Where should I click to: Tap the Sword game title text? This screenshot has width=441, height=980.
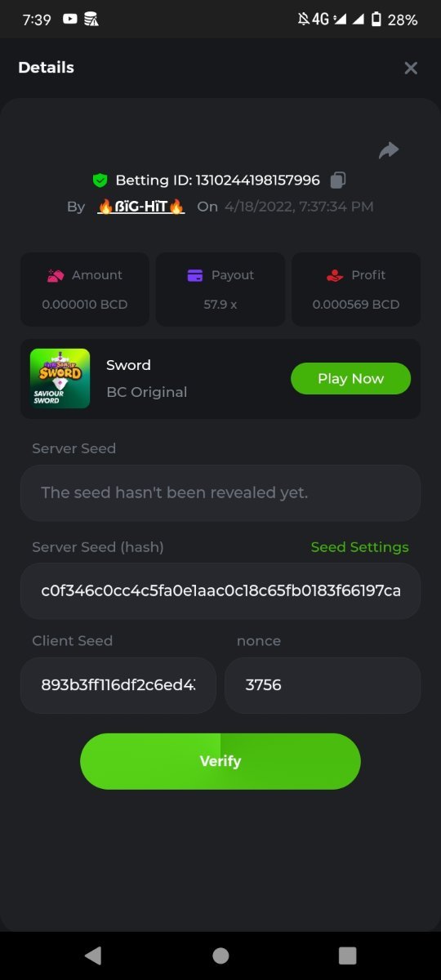129,365
